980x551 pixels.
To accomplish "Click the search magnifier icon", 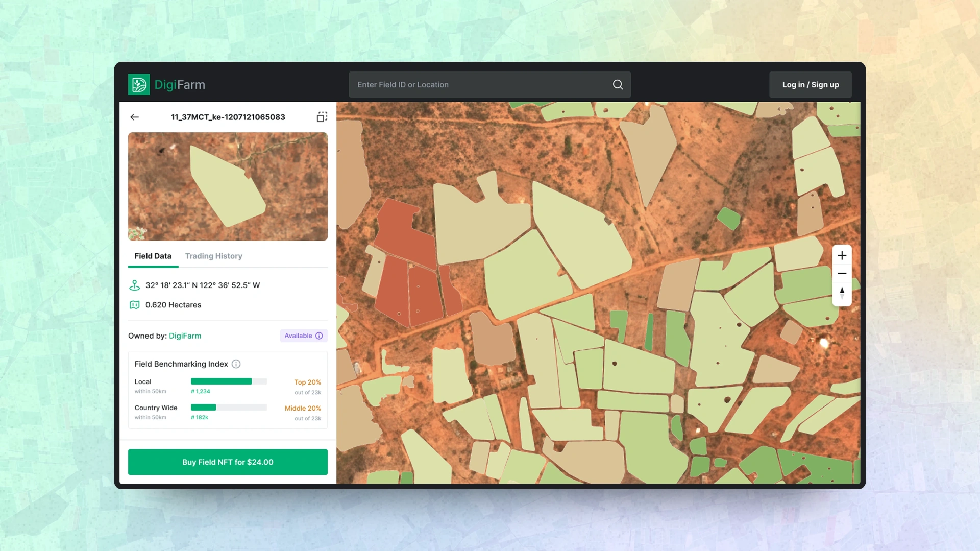I will click(x=618, y=85).
